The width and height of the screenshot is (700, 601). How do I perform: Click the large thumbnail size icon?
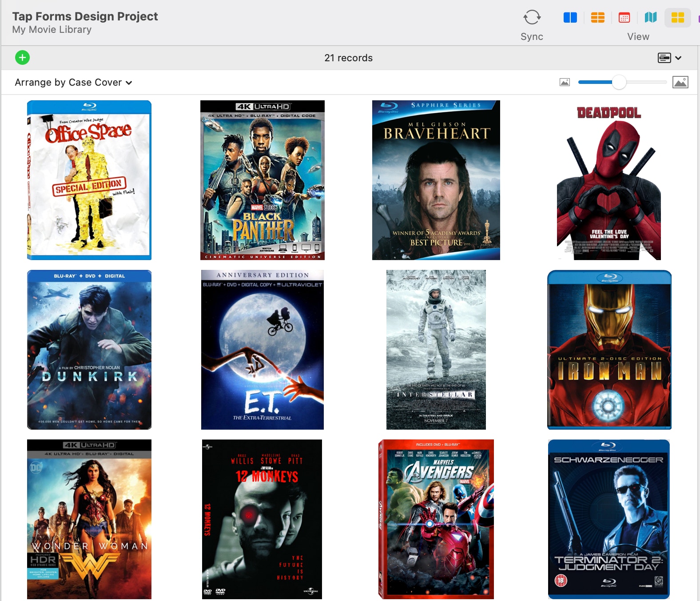click(680, 82)
